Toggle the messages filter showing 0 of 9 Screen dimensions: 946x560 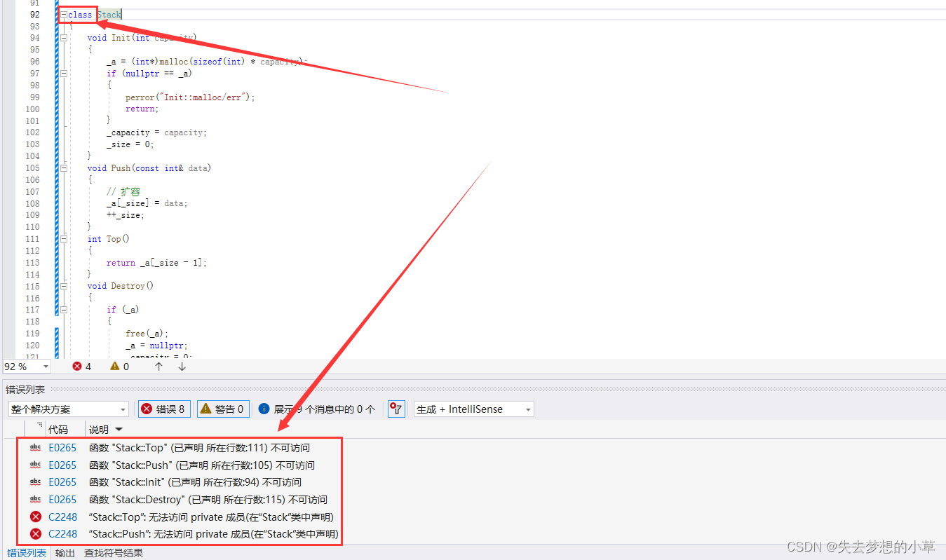coord(317,409)
